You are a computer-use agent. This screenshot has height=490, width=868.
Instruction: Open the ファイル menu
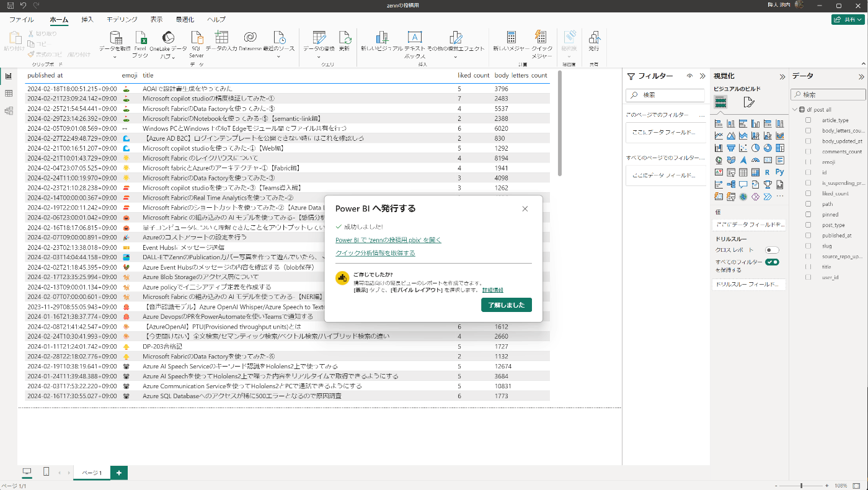click(21, 20)
